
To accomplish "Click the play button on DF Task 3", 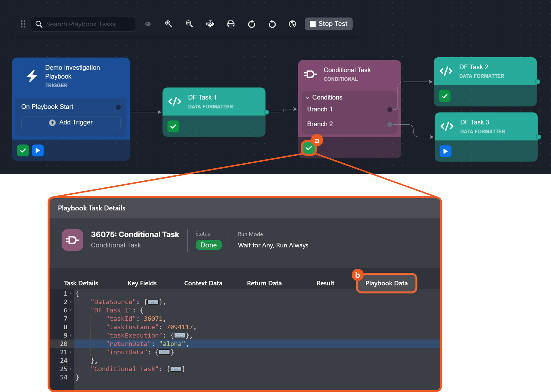I will pos(445,151).
